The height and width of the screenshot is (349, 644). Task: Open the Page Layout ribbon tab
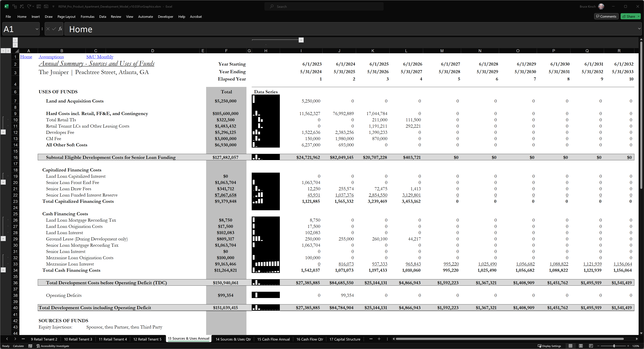[x=66, y=16]
